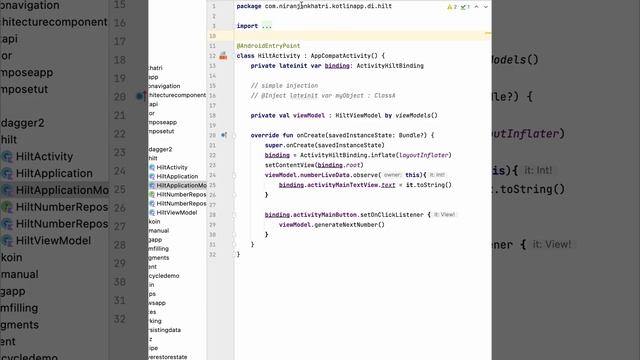This screenshot has height=360, width=640.
Task: Click the green interface icon of HiltNumberRepos in the bright tree
Action: [x=152, y=194]
